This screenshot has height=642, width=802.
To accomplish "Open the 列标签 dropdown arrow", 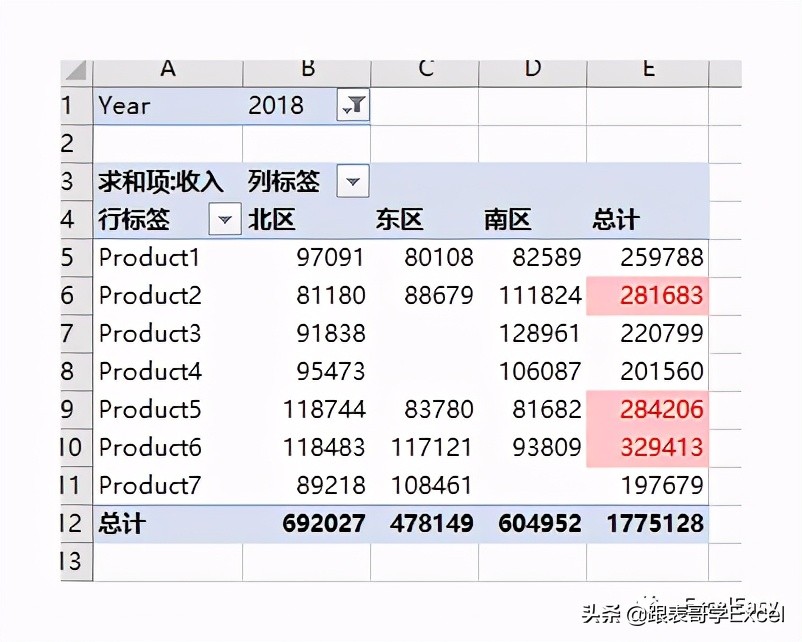I will click(x=352, y=181).
